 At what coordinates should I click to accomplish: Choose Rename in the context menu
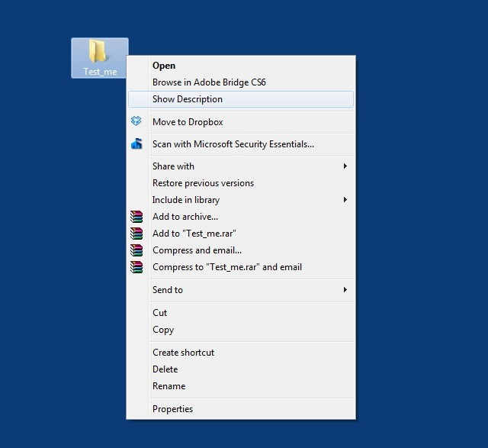[241, 386]
